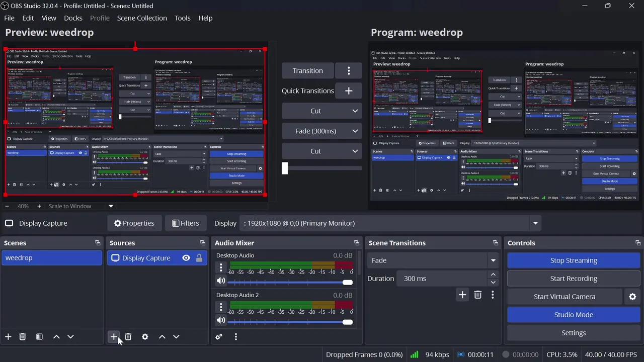Image resolution: width=644 pixels, height=362 pixels.
Task: Pop out the Controls dock icon
Action: pos(638,243)
